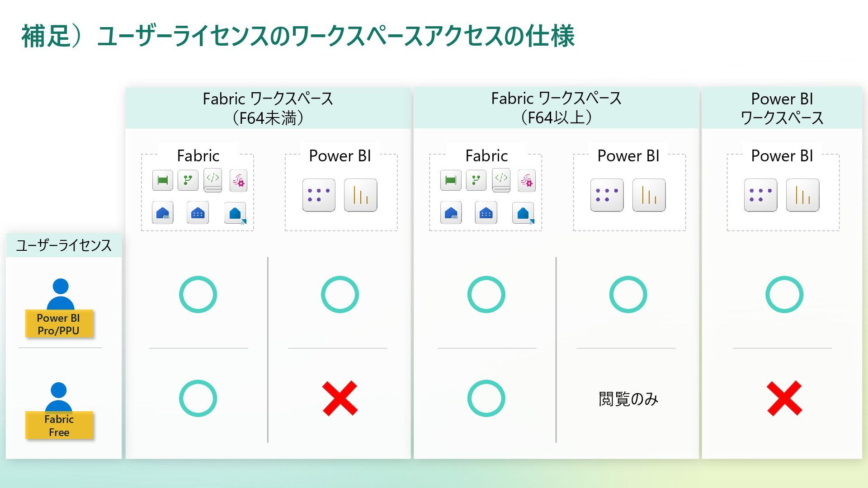Click the orange bar report icon in the Power BI ワークスペース column
Viewport: 868px width, 488px height.
[x=802, y=195]
